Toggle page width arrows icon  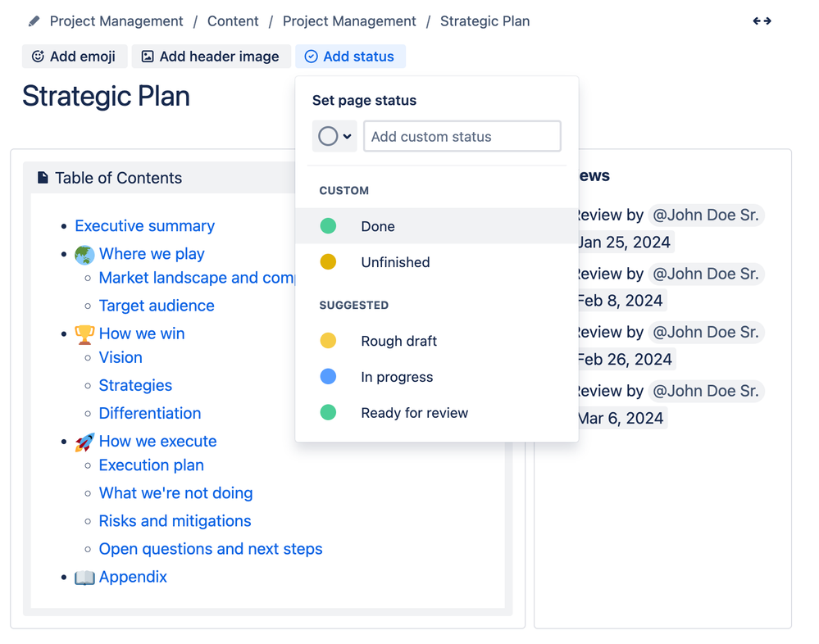coord(762,20)
